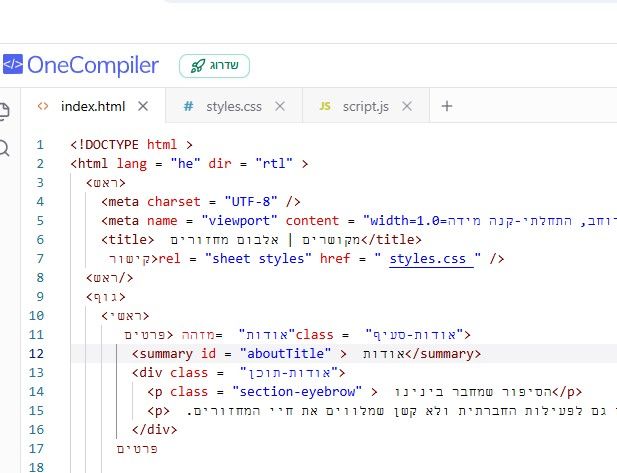Switch to the styles.css tab
The width and height of the screenshot is (617, 473).
coord(234,106)
